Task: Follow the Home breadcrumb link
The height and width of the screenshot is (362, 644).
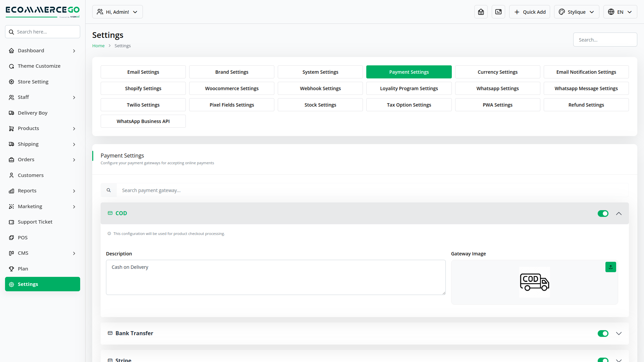Action: pyautogui.click(x=98, y=46)
